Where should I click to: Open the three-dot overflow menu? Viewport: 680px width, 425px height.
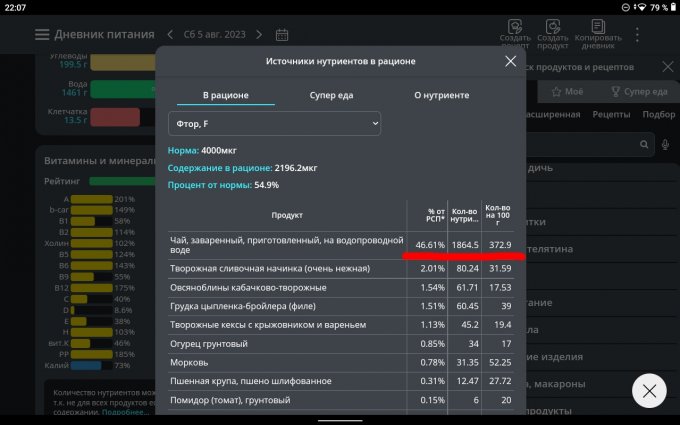point(638,34)
